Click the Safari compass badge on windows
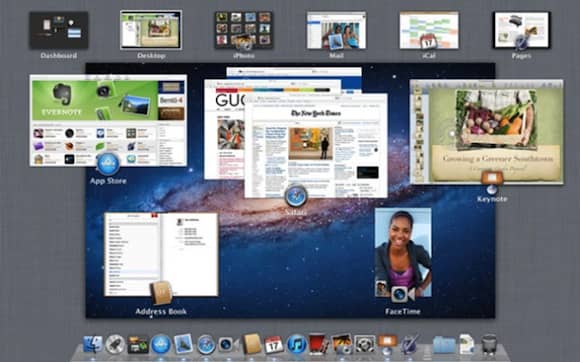 [x=296, y=196]
